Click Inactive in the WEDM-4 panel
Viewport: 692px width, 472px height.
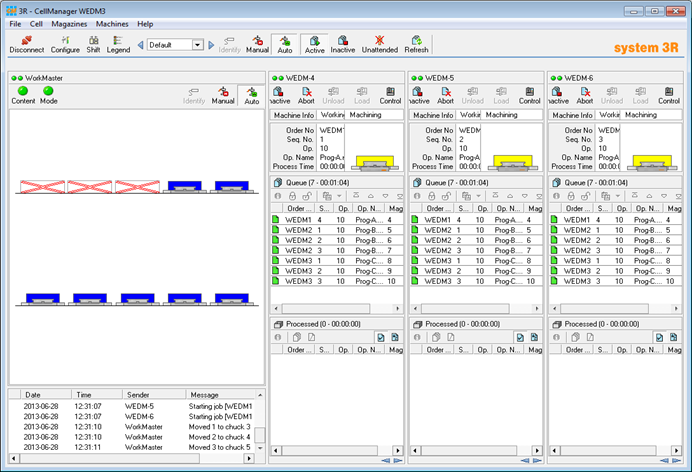(279, 95)
